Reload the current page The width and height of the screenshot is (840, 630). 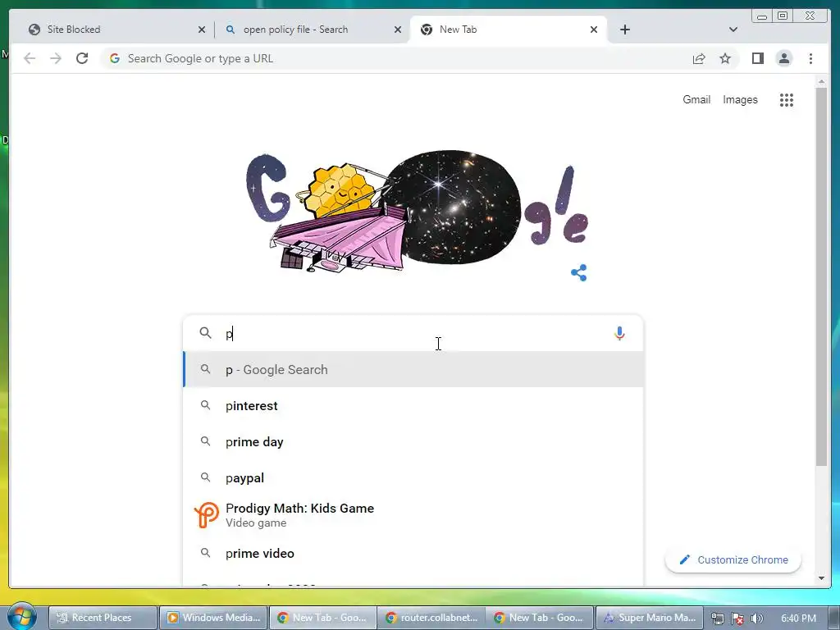82,58
